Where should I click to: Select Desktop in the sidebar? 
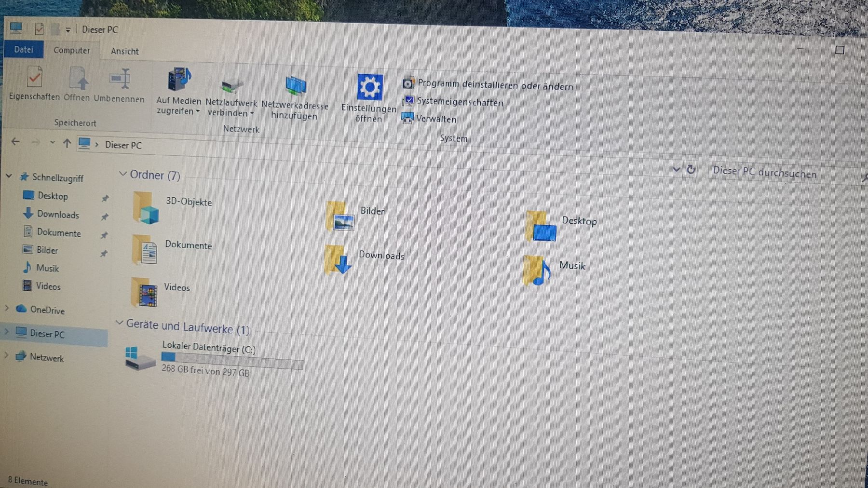tap(53, 196)
